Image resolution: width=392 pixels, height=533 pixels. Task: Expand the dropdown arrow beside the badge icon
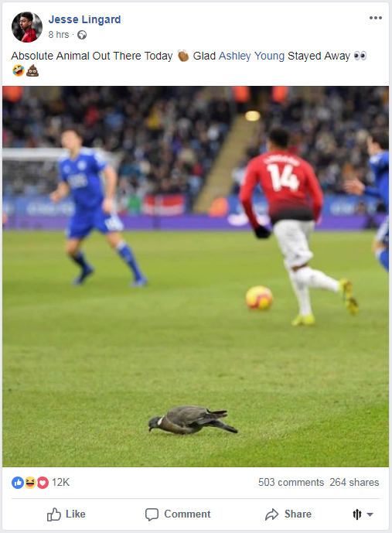[x=370, y=514]
